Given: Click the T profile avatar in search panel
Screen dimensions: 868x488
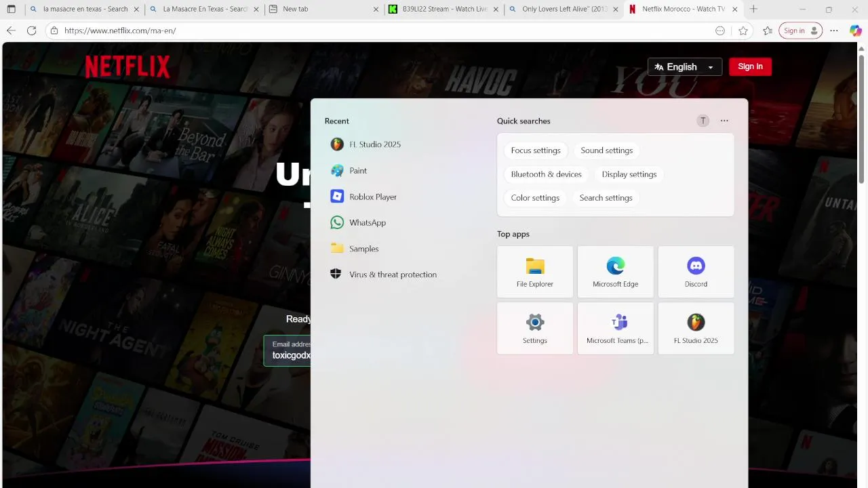Looking at the screenshot, I should click(x=703, y=121).
